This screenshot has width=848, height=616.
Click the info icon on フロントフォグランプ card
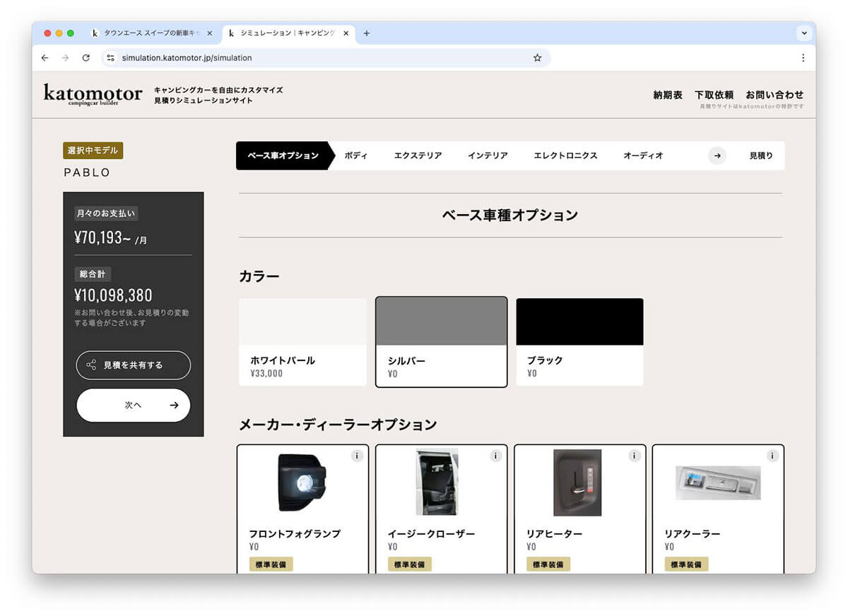357,456
